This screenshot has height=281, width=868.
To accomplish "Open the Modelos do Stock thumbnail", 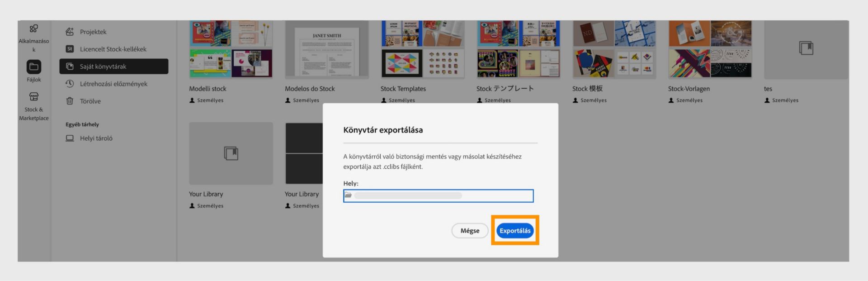I will pos(327,49).
